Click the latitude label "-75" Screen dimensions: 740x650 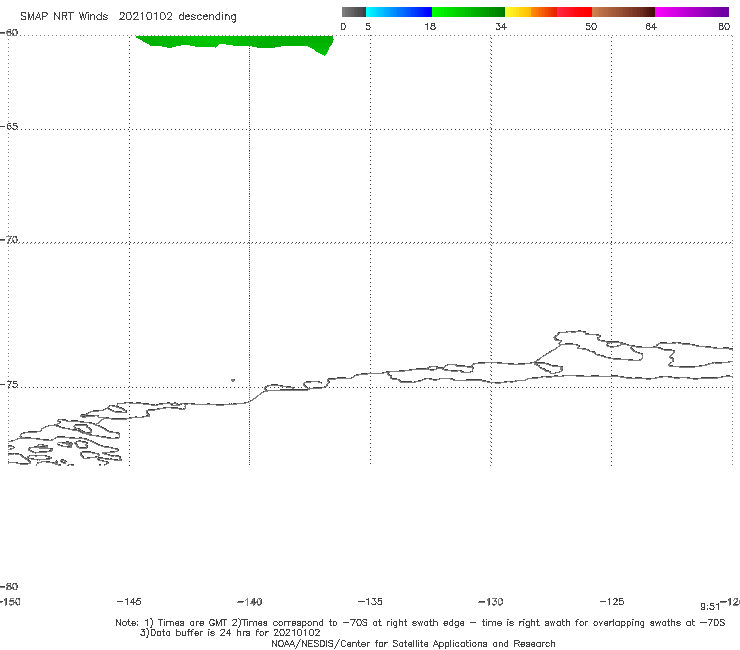click(9, 385)
